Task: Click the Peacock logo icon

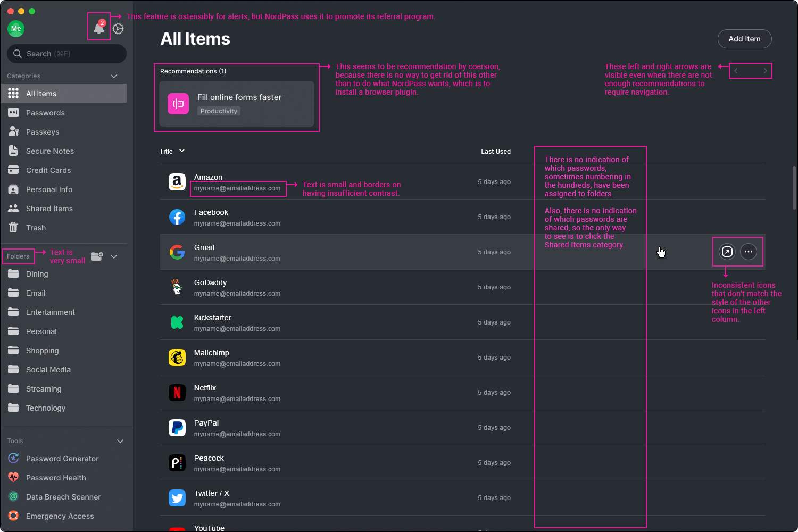Action: point(177,463)
